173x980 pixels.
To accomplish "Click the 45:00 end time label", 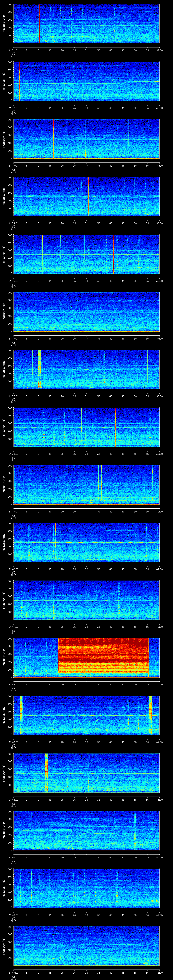I will (x=159, y=800).
